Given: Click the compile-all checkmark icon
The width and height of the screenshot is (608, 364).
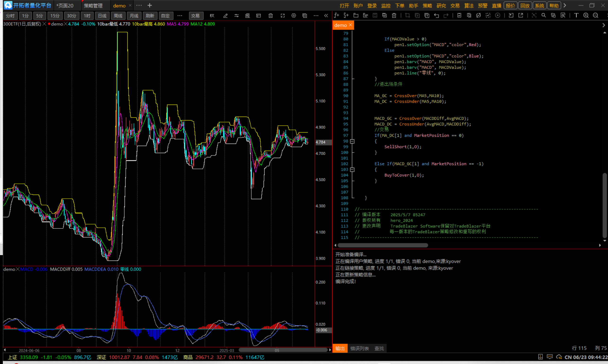Looking at the screenshot, I should pos(469,15).
